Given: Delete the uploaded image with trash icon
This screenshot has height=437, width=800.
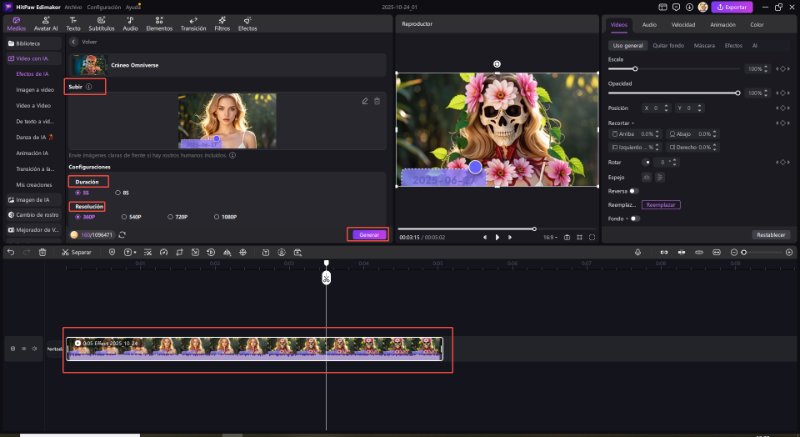Looking at the screenshot, I should [377, 101].
